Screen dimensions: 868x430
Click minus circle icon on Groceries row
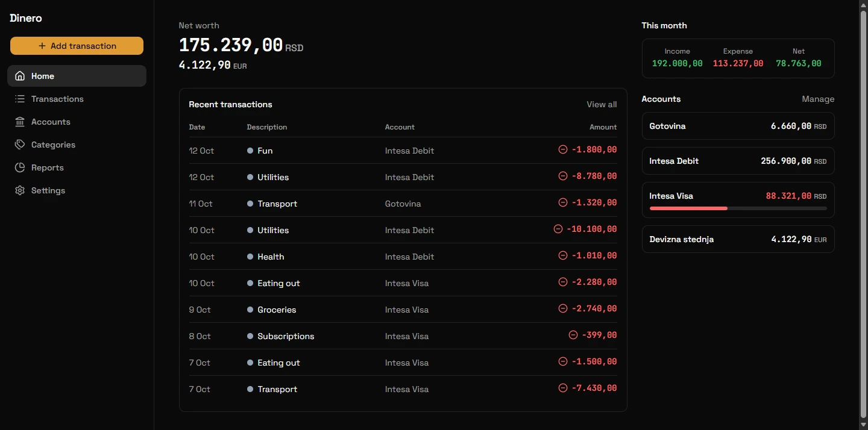563,308
